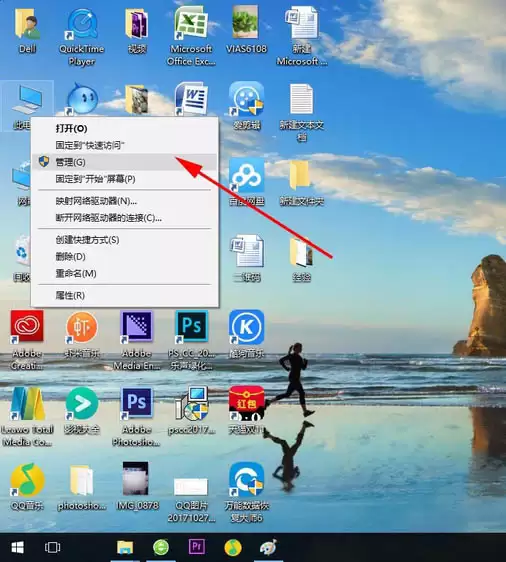Select 固定到"开始"屏幕(P) entry
This screenshot has width=506, height=562.
tap(124, 179)
